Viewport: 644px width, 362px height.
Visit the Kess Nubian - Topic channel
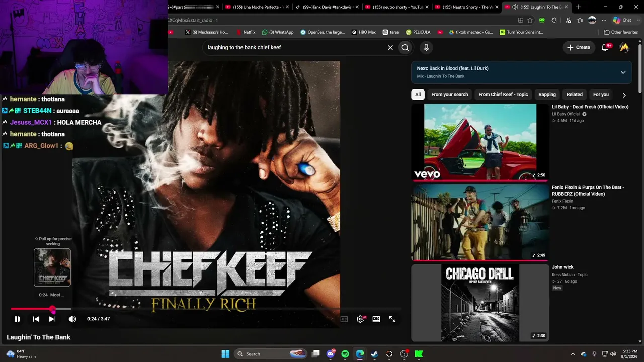[x=570, y=275]
